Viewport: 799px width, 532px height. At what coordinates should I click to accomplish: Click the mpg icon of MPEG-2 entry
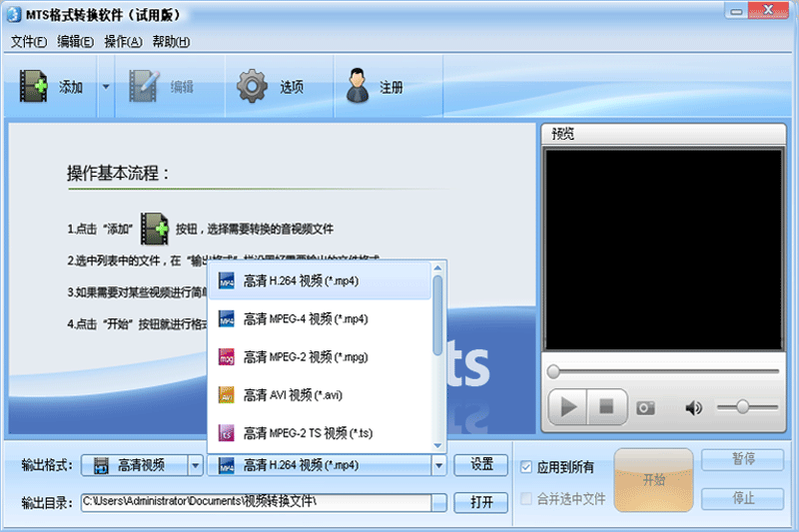point(227,357)
